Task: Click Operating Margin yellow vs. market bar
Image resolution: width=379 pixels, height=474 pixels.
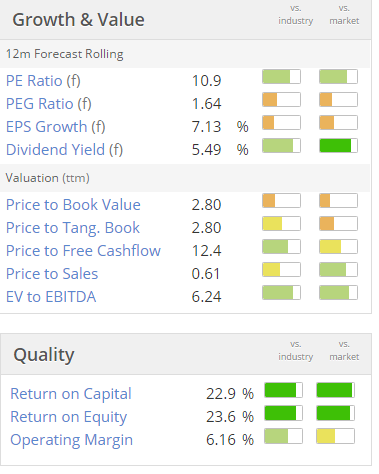Action: tap(335, 436)
